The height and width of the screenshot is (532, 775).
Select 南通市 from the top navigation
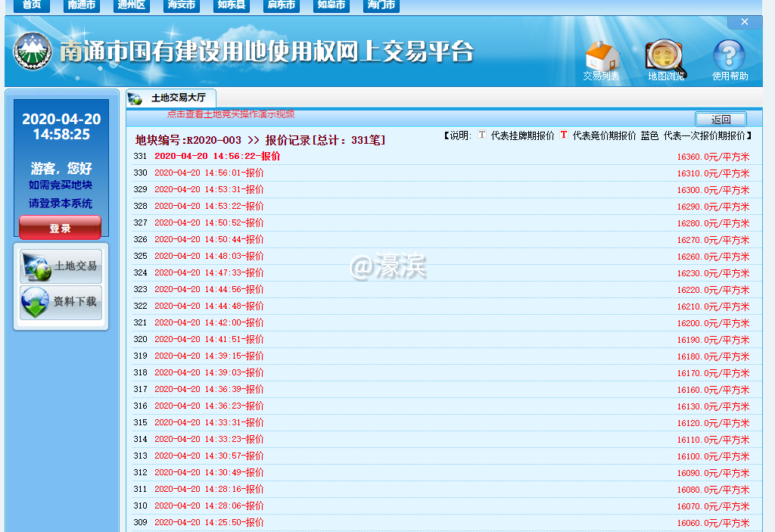82,6
